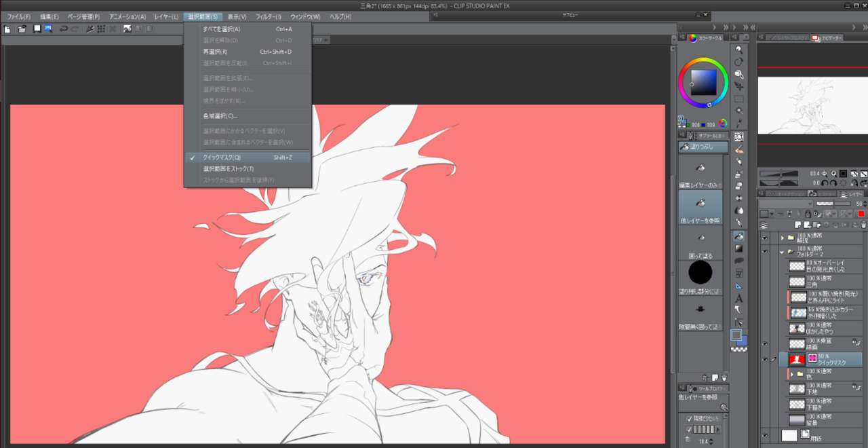Select the Text tool (A icon)

click(738, 298)
